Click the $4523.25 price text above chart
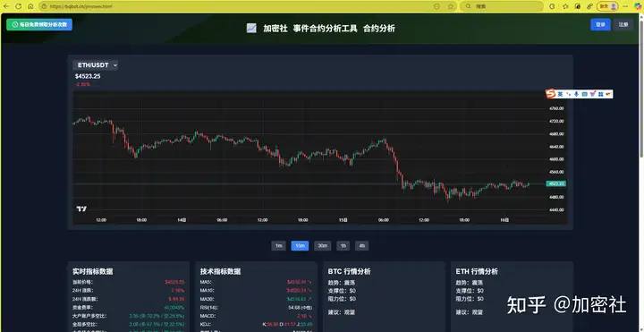The width and height of the screenshot is (644, 332). tap(88, 76)
